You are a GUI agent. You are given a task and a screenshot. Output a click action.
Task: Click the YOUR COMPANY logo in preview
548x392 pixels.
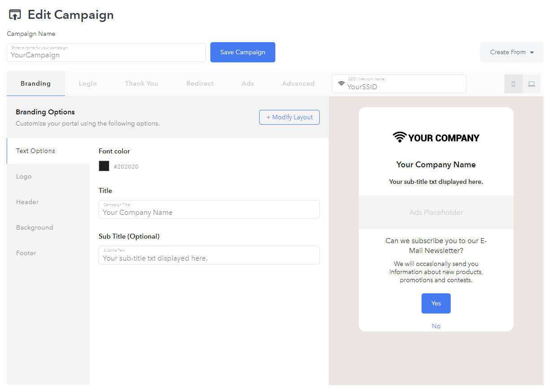(x=436, y=137)
